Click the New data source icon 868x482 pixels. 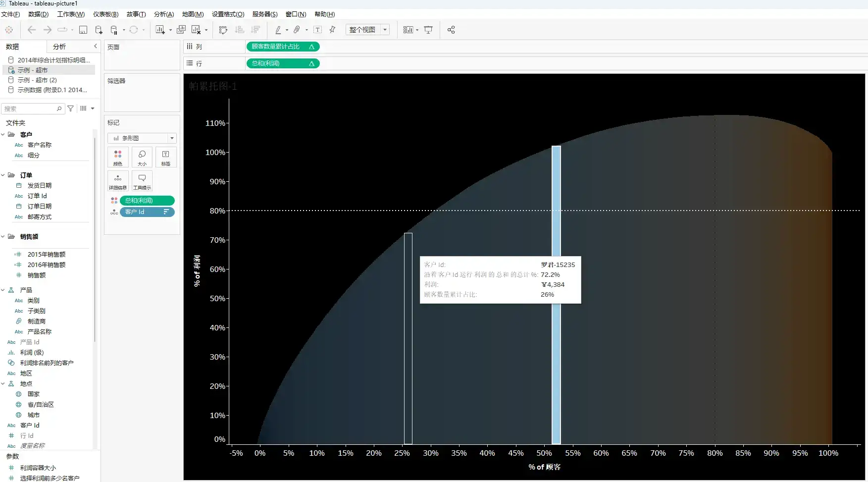(99, 30)
